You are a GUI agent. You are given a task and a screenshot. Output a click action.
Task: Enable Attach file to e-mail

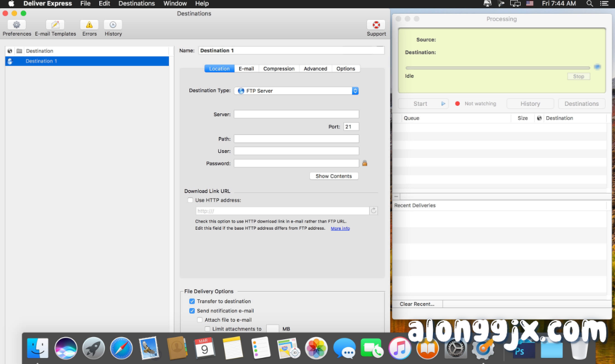coord(200,320)
